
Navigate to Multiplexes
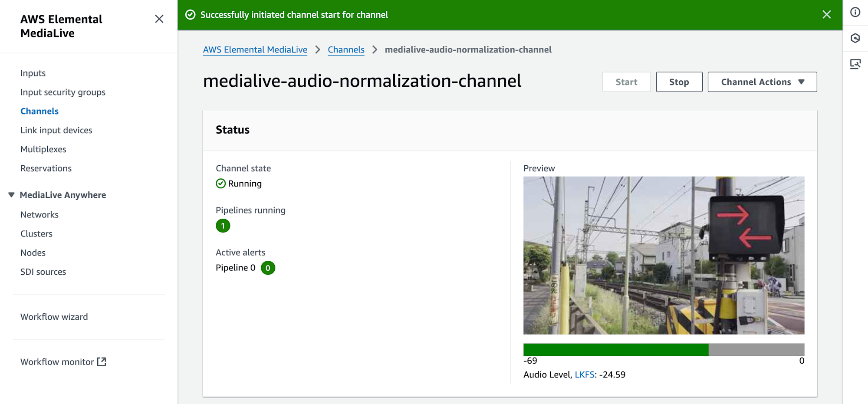point(43,149)
